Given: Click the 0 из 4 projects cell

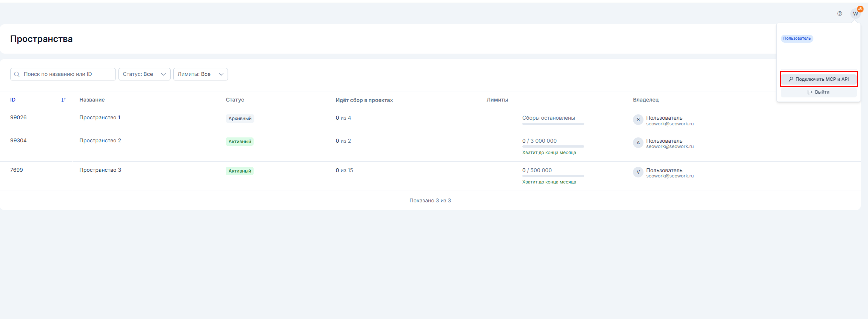Looking at the screenshot, I should (343, 118).
